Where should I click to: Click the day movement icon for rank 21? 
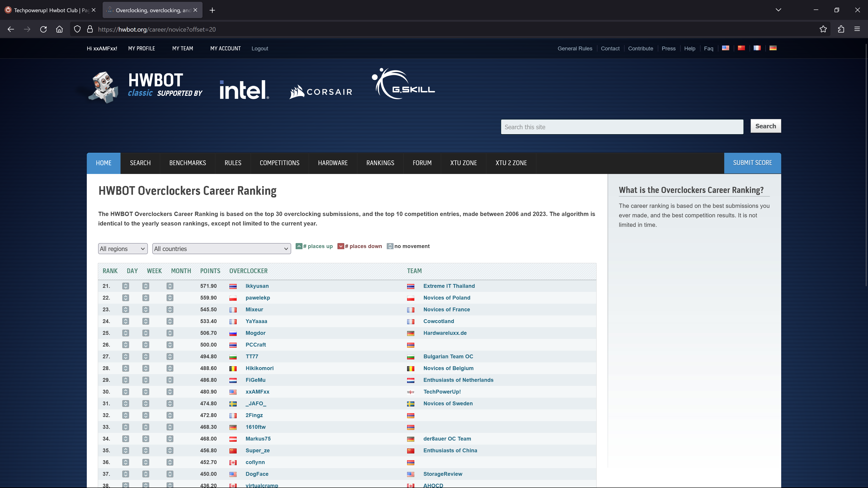(126, 286)
